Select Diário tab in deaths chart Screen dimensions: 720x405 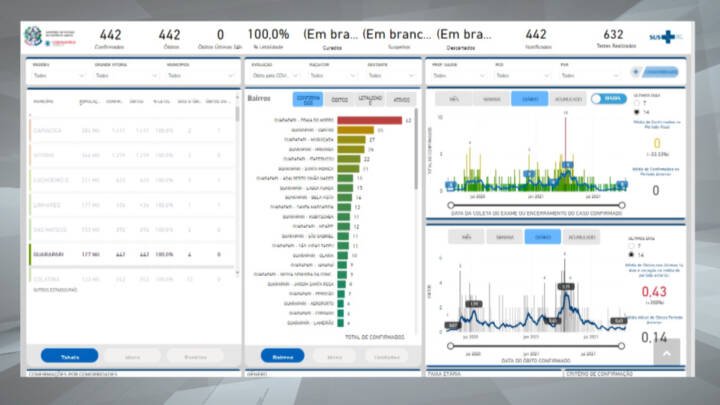(x=543, y=237)
